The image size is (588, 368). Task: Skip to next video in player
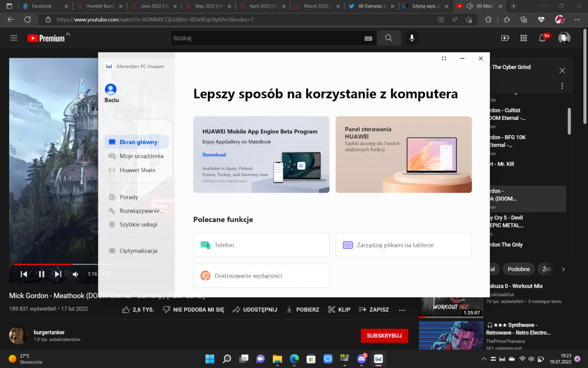click(x=58, y=274)
